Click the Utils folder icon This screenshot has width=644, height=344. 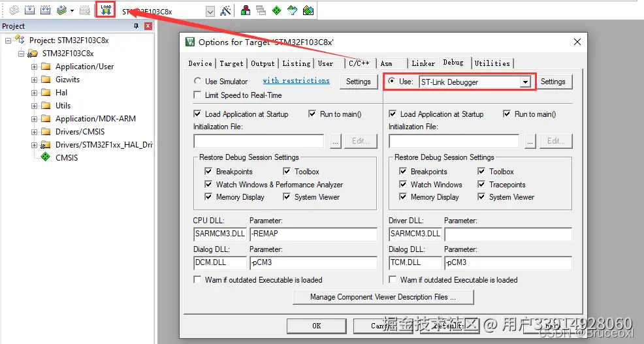point(46,106)
